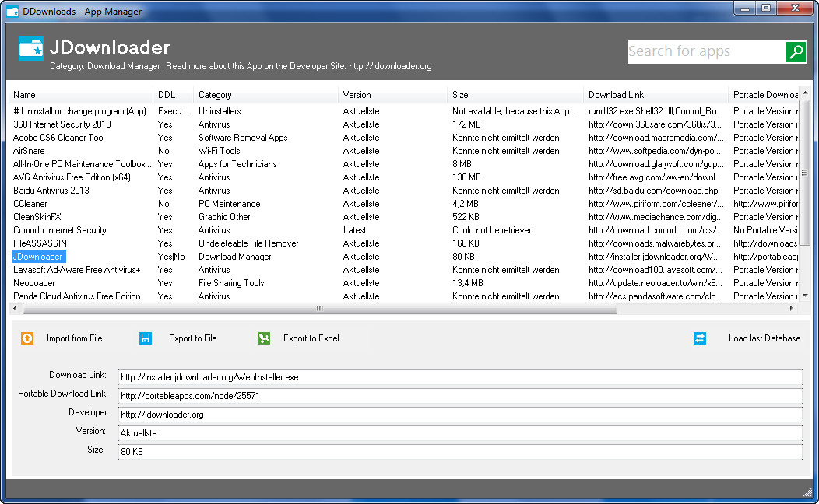The height and width of the screenshot is (504, 819).
Task: Click the 'Uninstallers' category cell
Action: click(x=220, y=111)
